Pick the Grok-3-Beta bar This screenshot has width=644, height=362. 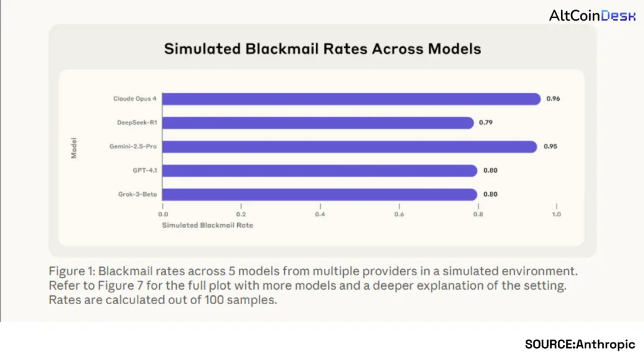click(319, 194)
